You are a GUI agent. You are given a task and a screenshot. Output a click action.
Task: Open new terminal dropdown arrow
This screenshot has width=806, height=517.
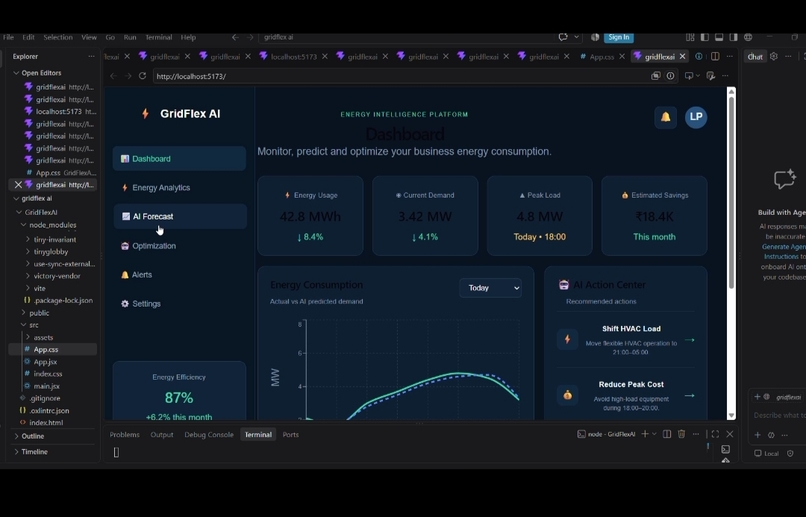[654, 434]
